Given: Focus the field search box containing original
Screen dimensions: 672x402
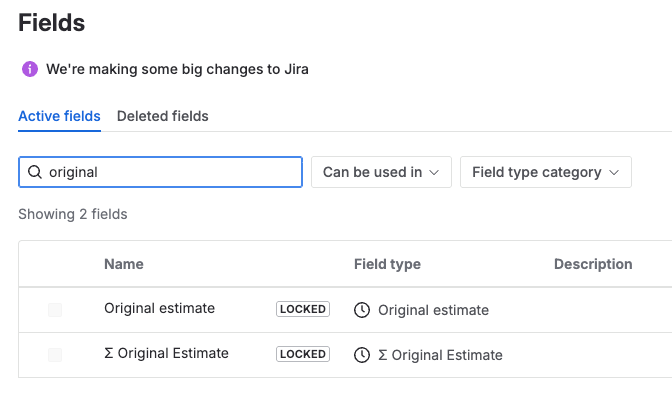Looking at the screenshot, I should pyautogui.click(x=170, y=172).
